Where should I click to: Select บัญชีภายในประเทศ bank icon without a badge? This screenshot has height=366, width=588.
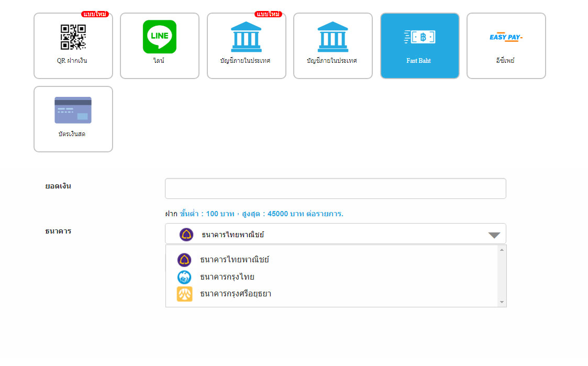pos(332,37)
